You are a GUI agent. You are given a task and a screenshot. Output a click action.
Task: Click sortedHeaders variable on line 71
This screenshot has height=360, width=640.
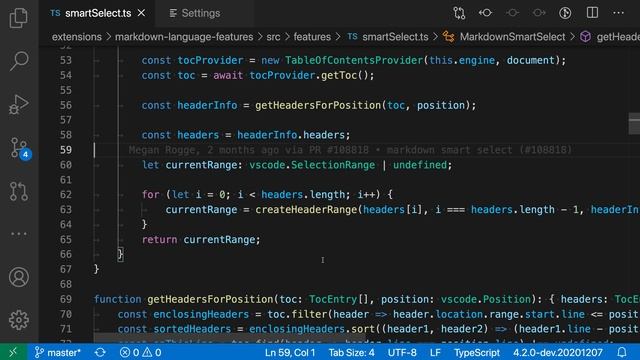[192, 329]
